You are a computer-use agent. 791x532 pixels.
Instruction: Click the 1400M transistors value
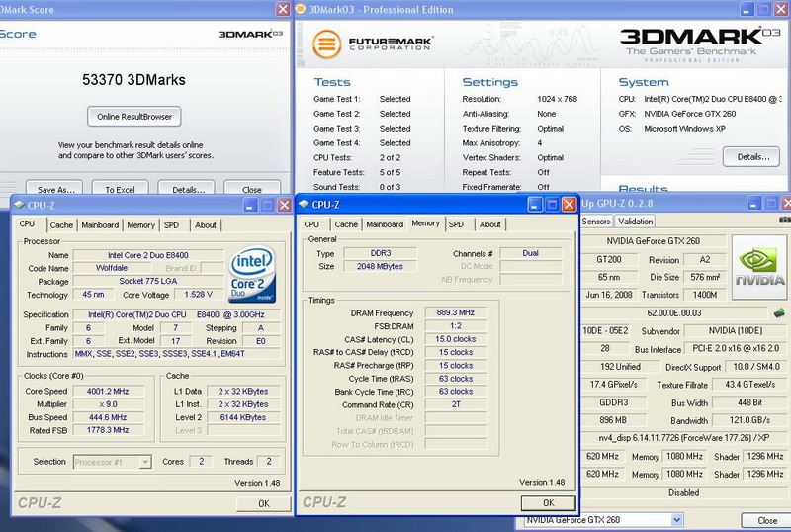point(705,295)
